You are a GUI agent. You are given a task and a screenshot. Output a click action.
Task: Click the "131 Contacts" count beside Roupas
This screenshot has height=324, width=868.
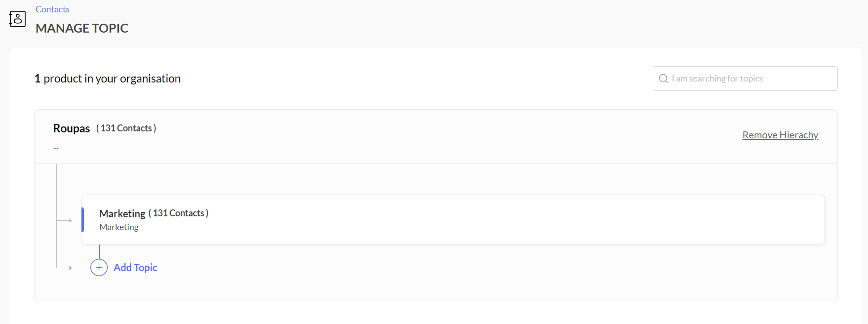tap(126, 128)
